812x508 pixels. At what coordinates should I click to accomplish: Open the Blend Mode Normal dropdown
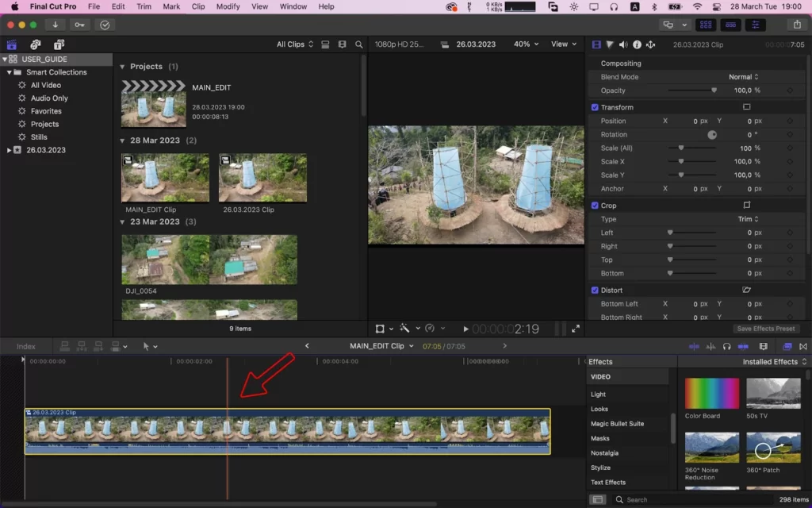tap(744, 77)
